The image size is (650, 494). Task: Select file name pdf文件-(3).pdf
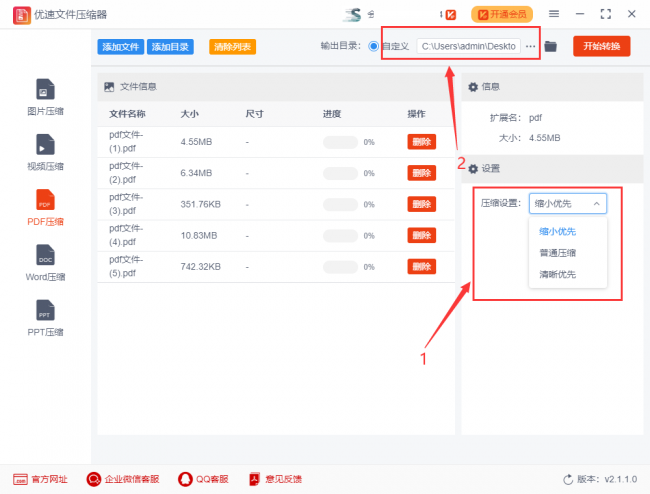coord(126,204)
